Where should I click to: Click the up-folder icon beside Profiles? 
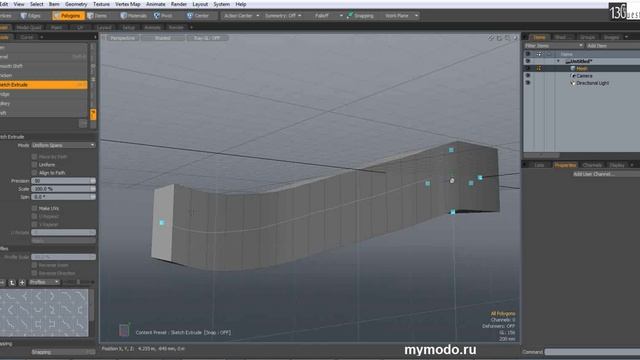tap(12, 282)
